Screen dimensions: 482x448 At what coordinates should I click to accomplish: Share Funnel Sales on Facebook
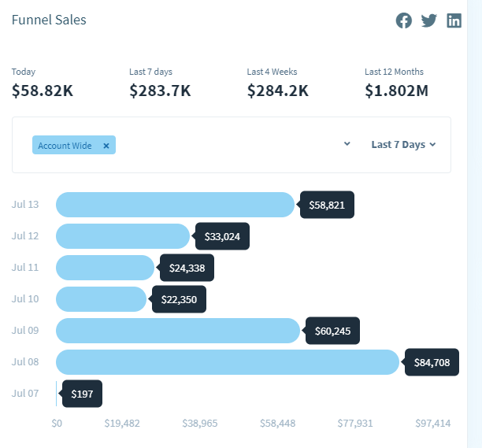pos(404,21)
